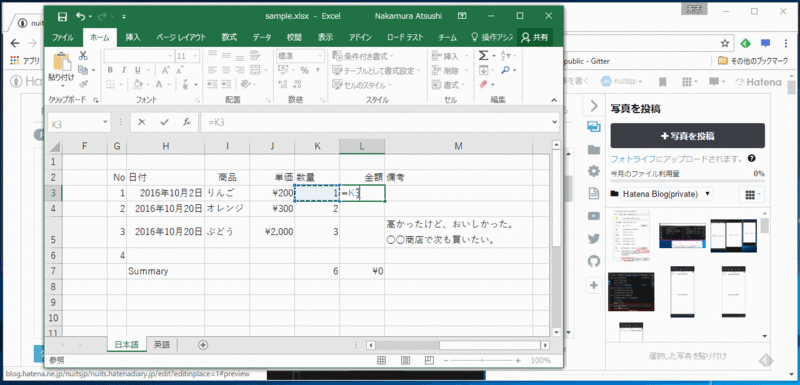
Task: Toggle center horizontal alignment
Action: click(x=226, y=70)
